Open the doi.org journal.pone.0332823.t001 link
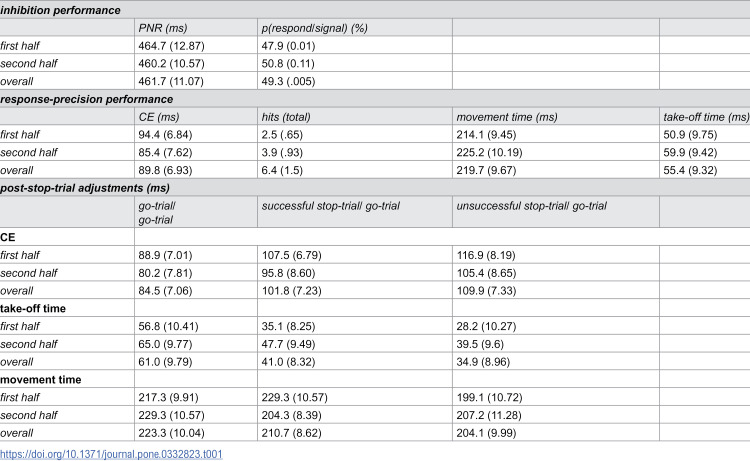 pos(111,454)
